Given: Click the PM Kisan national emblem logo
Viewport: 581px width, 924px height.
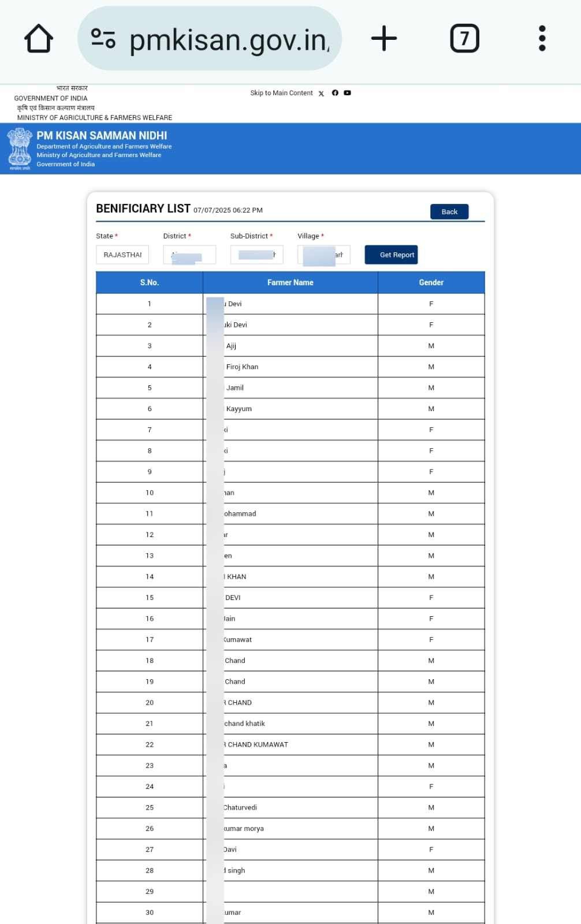Looking at the screenshot, I should click(x=20, y=148).
